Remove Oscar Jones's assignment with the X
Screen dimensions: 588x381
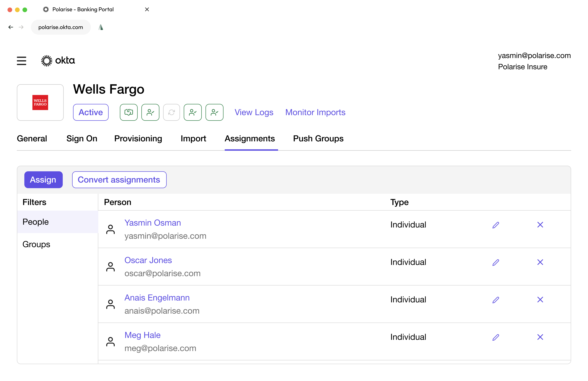(x=540, y=262)
